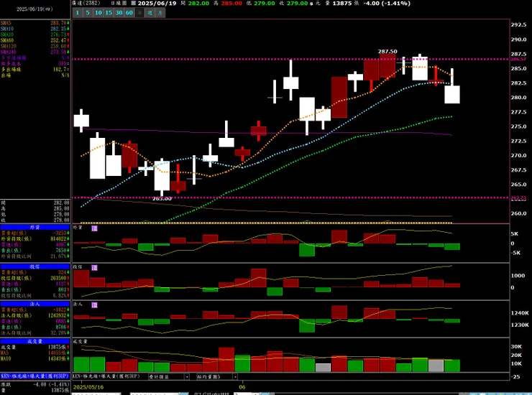Click the stock name (2382) title
Image resolution: width=532 pixels, height=395 pixels.
pos(86,3)
